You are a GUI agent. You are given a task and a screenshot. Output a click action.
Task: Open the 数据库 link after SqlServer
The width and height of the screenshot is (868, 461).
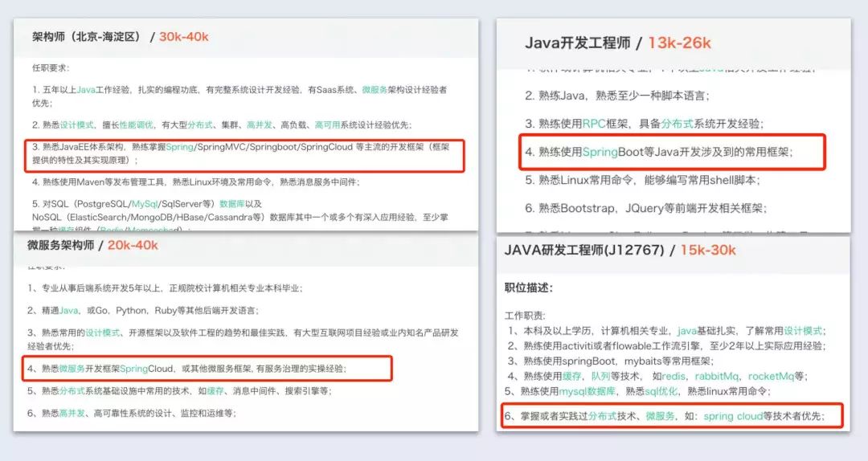(x=232, y=204)
